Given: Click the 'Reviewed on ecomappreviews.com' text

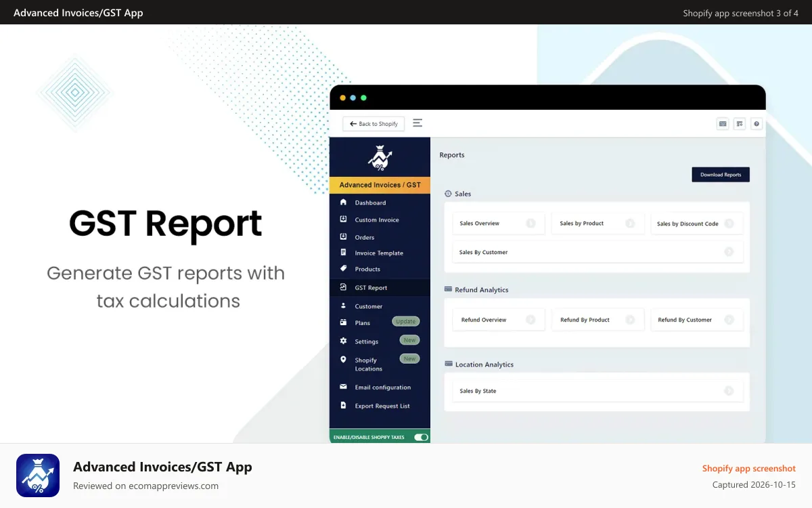Looking at the screenshot, I should click(145, 486).
